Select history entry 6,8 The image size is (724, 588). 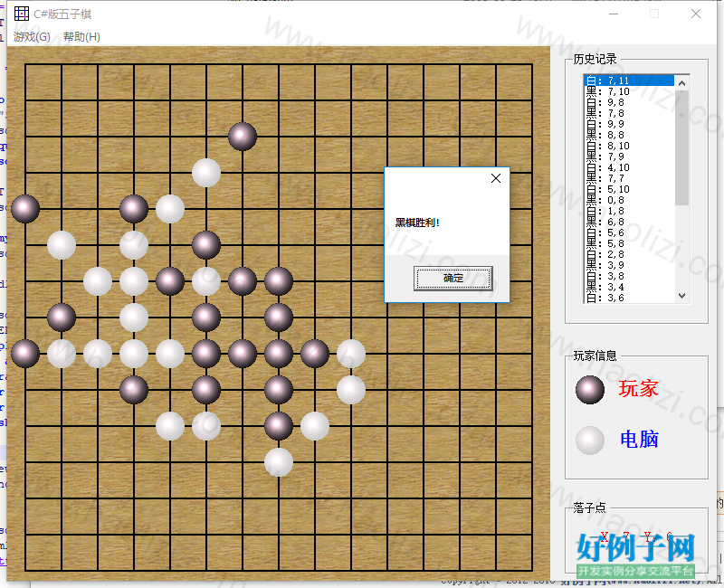click(x=629, y=222)
